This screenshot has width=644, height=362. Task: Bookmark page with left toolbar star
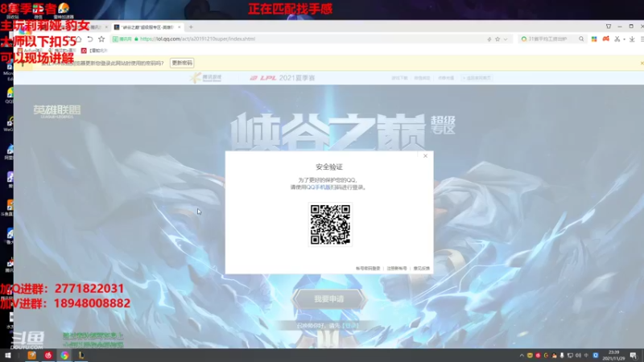tap(101, 39)
